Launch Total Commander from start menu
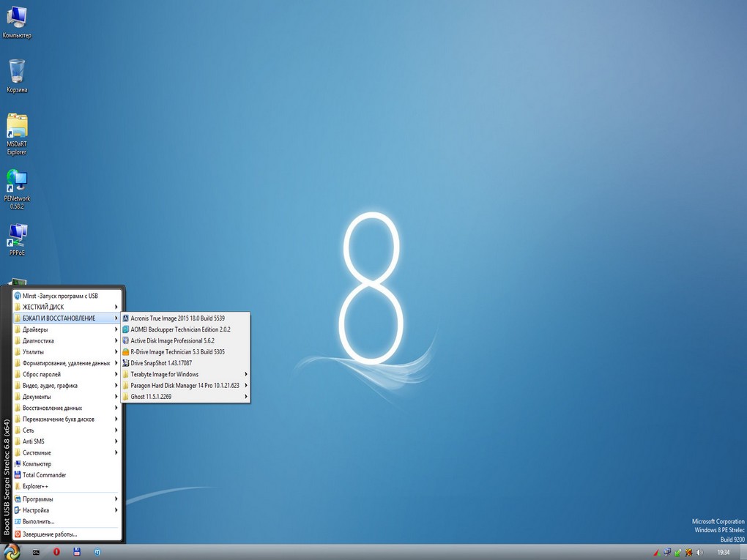The image size is (747, 560). pyautogui.click(x=67, y=475)
